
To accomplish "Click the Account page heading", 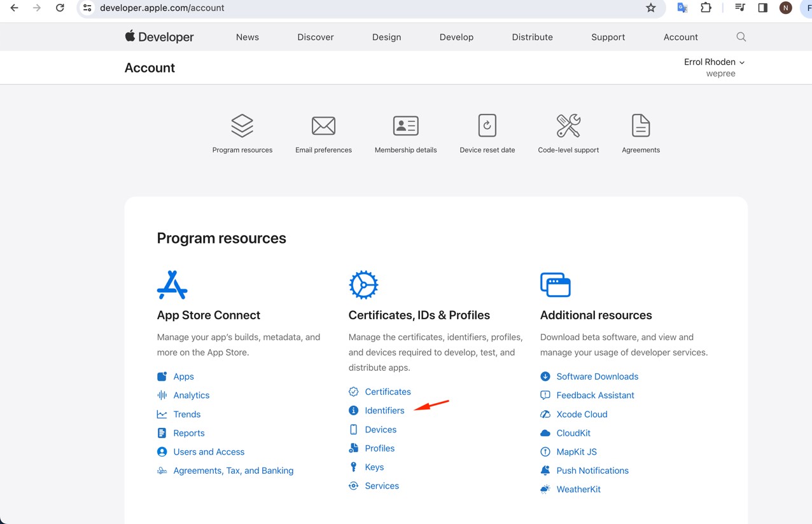I will coord(150,67).
